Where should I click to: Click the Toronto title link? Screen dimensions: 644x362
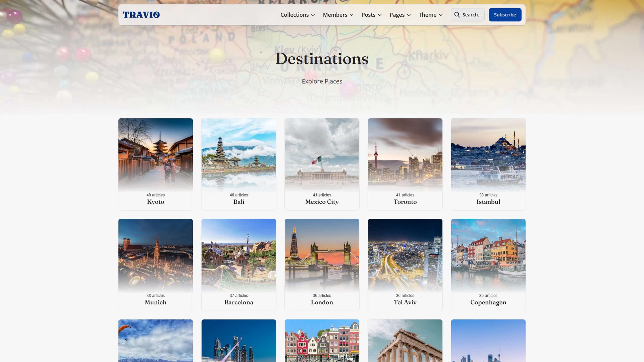[405, 202]
